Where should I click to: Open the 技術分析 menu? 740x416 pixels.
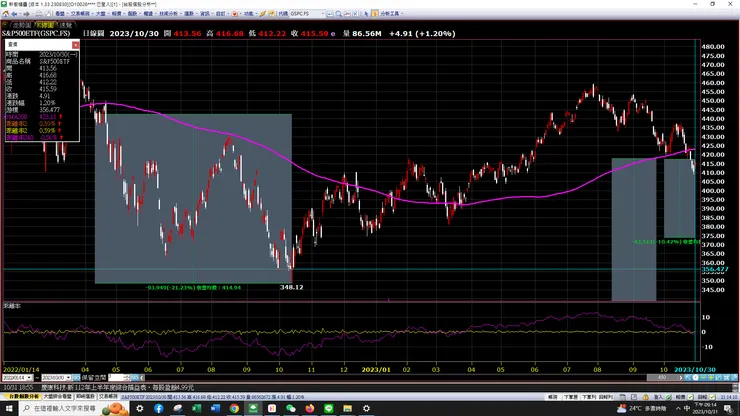click(170, 14)
